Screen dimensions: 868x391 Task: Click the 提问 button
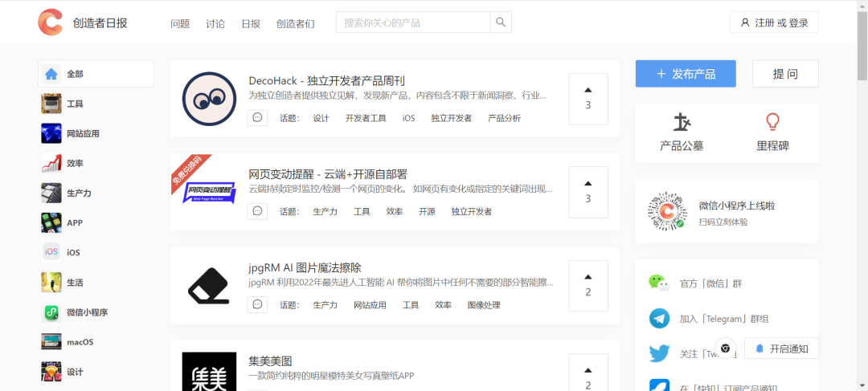[785, 74]
